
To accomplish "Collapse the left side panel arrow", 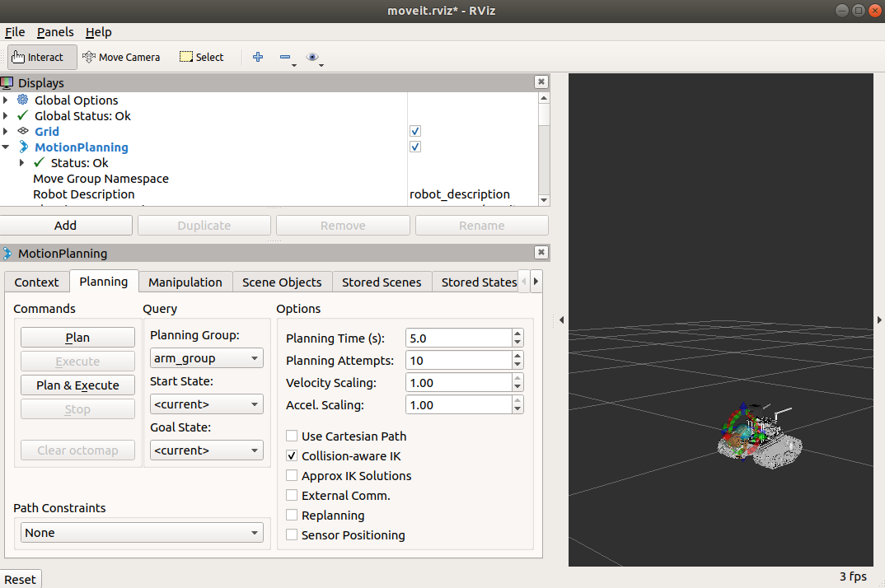I will (x=562, y=320).
